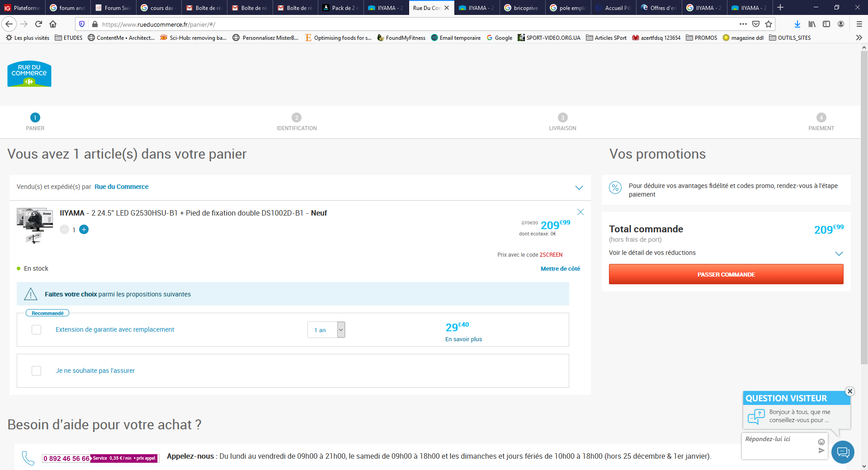Screen dimensions: 868x470
Task: Switch to the Offres d'emploi tab
Action: (x=659, y=8)
